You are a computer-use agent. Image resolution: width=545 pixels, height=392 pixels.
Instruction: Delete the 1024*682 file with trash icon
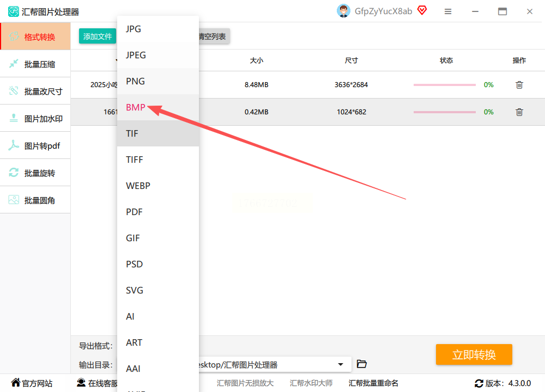[519, 112]
